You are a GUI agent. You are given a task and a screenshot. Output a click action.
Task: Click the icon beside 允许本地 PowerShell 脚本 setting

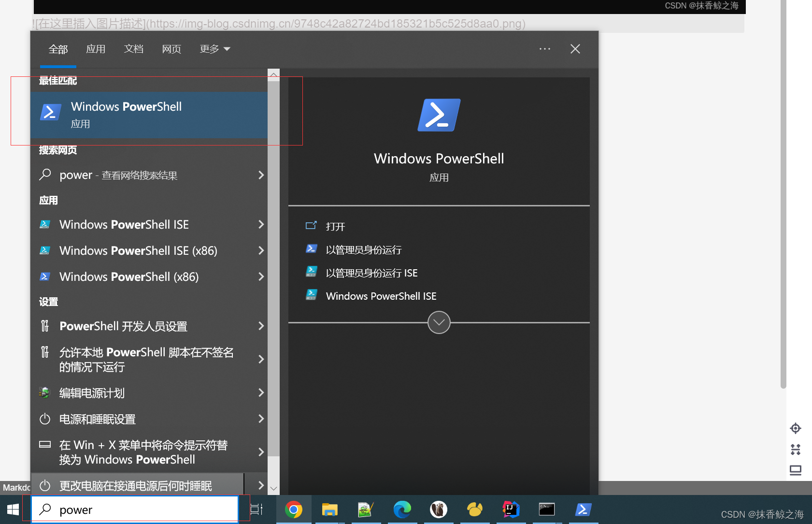(45, 352)
